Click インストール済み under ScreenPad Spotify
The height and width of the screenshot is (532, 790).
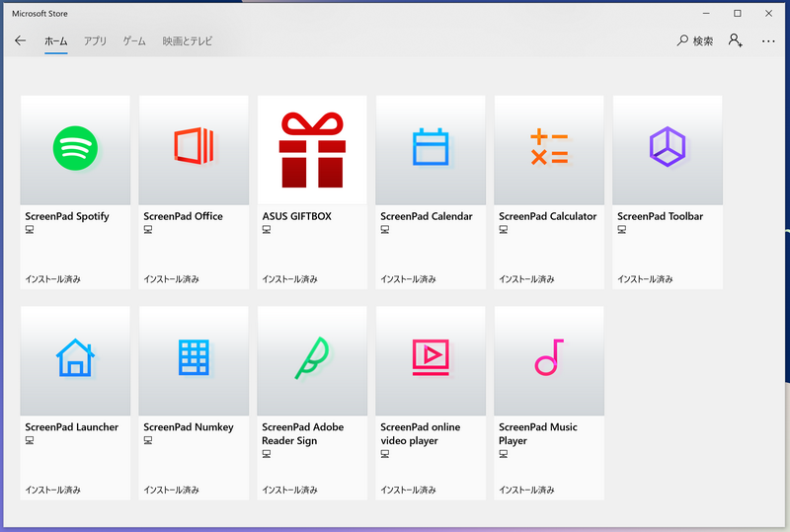click(53, 279)
